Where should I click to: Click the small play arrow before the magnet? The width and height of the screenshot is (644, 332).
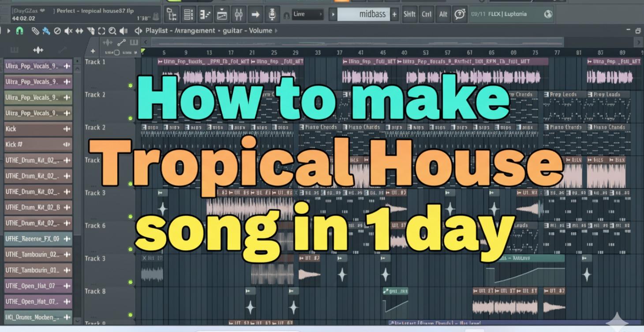click(9, 31)
